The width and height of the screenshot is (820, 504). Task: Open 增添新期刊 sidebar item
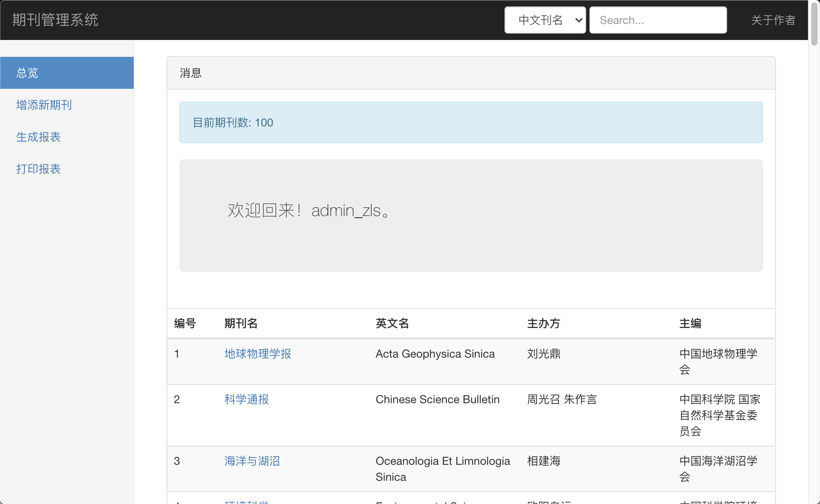click(x=44, y=105)
